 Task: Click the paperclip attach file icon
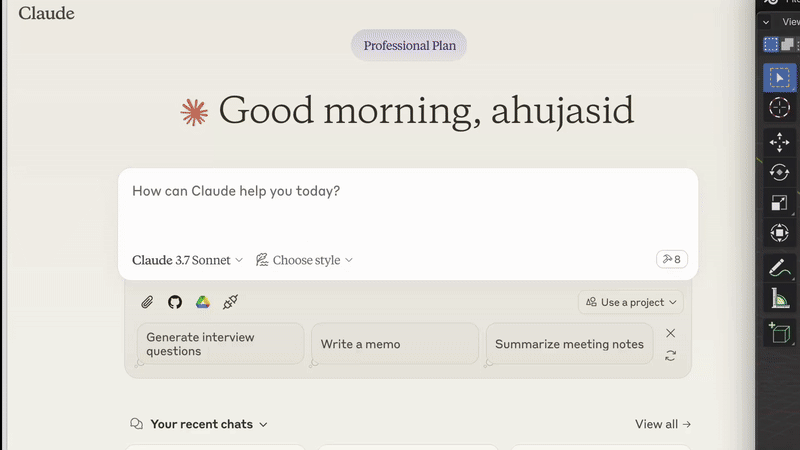147,302
